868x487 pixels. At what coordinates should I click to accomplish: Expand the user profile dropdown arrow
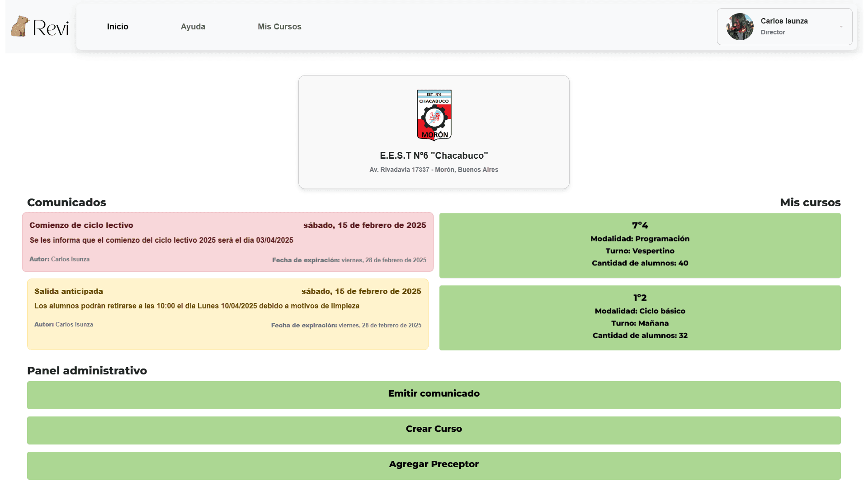coord(841,27)
